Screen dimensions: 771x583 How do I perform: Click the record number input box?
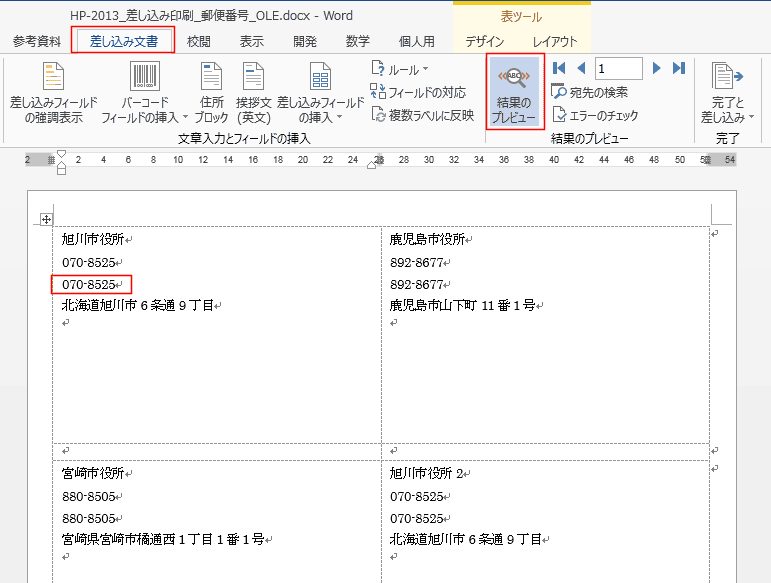click(618, 68)
